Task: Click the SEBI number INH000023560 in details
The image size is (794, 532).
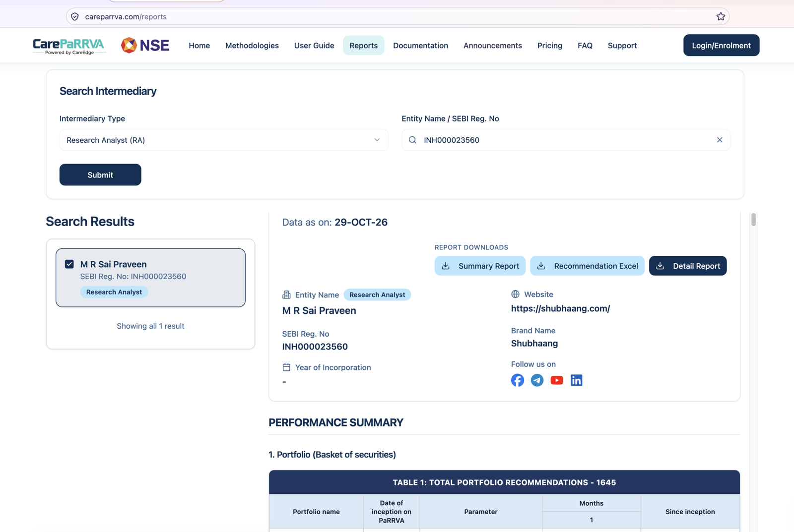Action: tap(315, 347)
